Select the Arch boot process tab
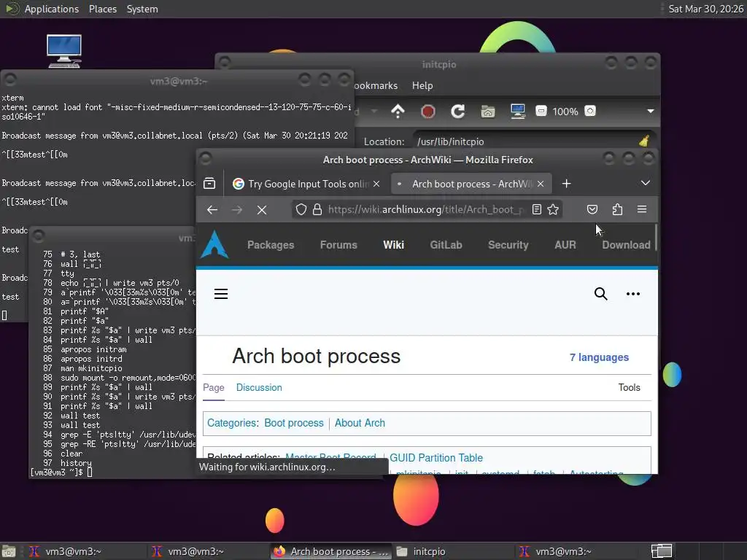 tap(471, 184)
